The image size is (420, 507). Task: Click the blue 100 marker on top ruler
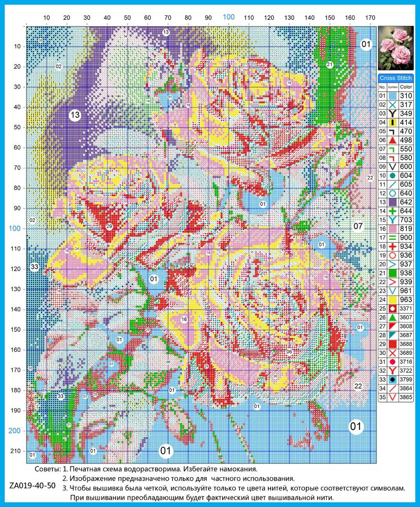tap(228, 17)
